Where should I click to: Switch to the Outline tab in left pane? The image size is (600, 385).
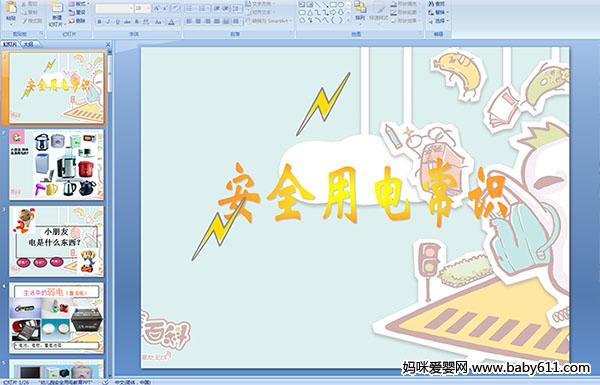28,44
